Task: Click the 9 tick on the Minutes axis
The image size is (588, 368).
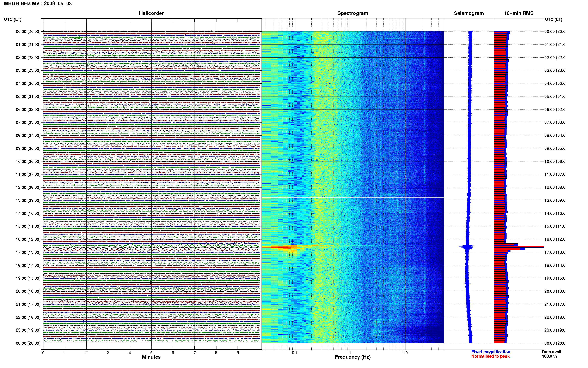Action: [x=238, y=353]
